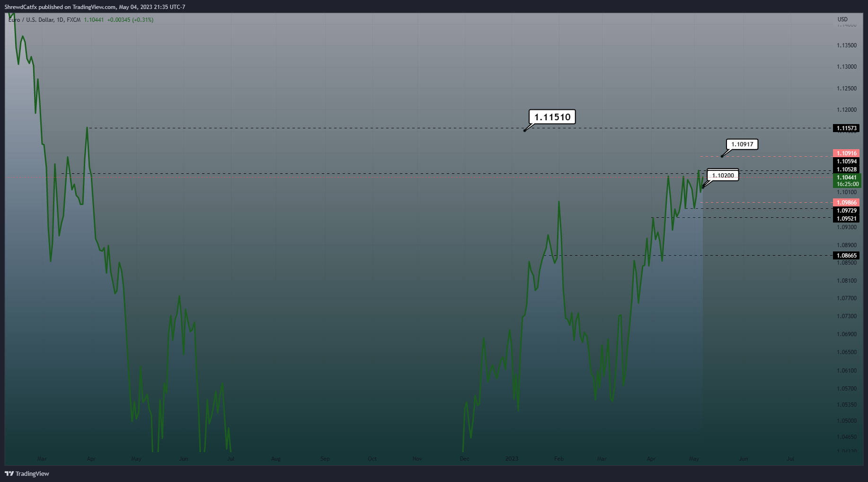The width and height of the screenshot is (868, 482).
Task: Select the 1.08665 price axis label
Action: (x=846, y=256)
